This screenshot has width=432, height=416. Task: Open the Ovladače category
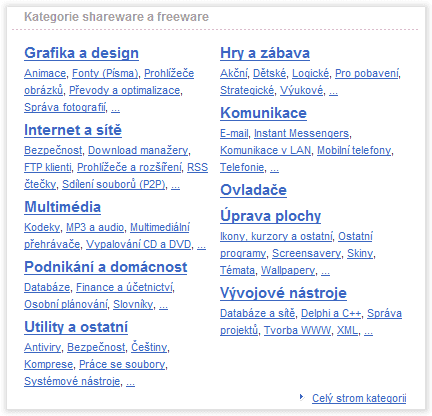tap(253, 190)
